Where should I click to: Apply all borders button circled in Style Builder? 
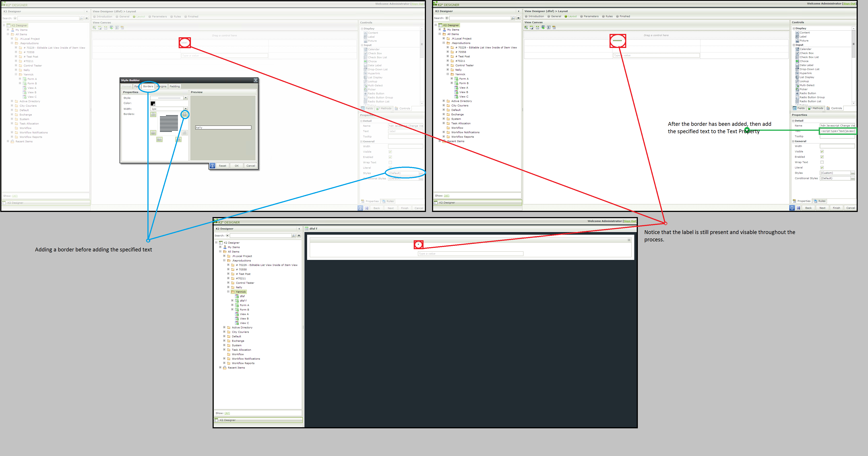point(185,115)
